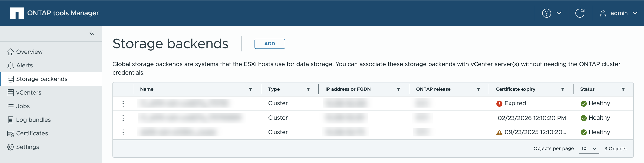The width and height of the screenshot is (644, 163).
Task: Open the kebab menu on third cluster row
Action: click(x=123, y=132)
